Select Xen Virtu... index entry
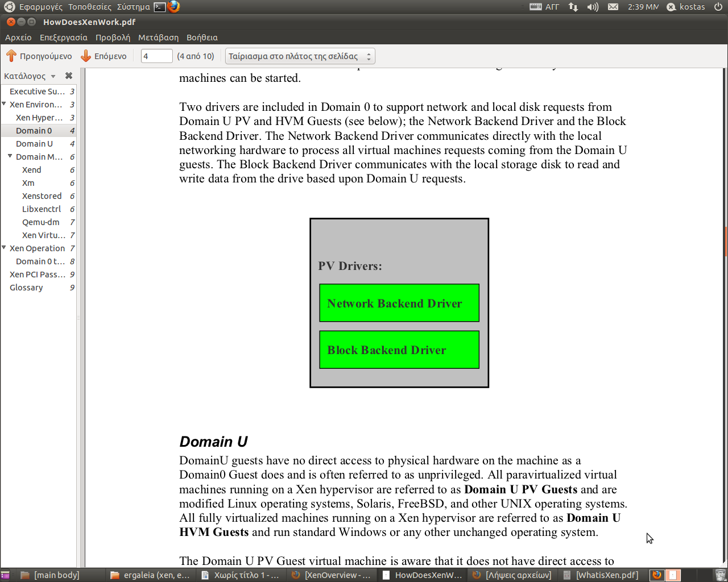This screenshot has width=728, height=582. click(x=38, y=235)
